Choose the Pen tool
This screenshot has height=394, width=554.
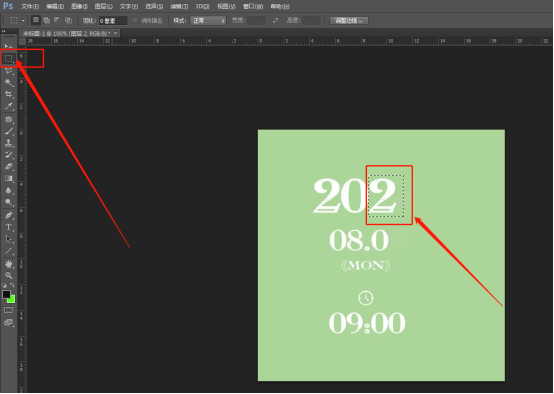point(8,215)
